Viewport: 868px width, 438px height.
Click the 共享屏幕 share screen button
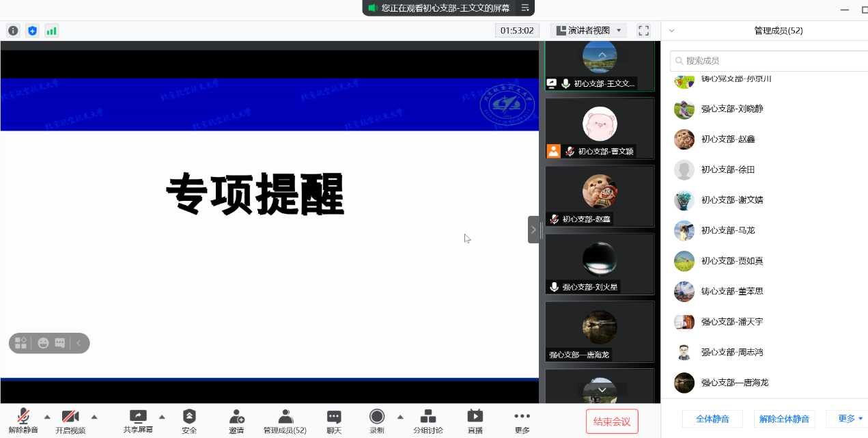[x=138, y=420]
